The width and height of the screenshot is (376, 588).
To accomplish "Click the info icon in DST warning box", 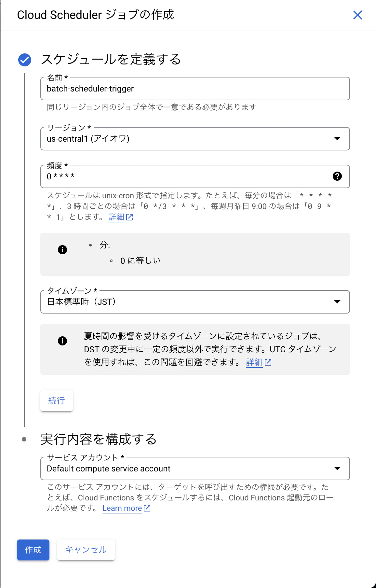I will (x=62, y=341).
